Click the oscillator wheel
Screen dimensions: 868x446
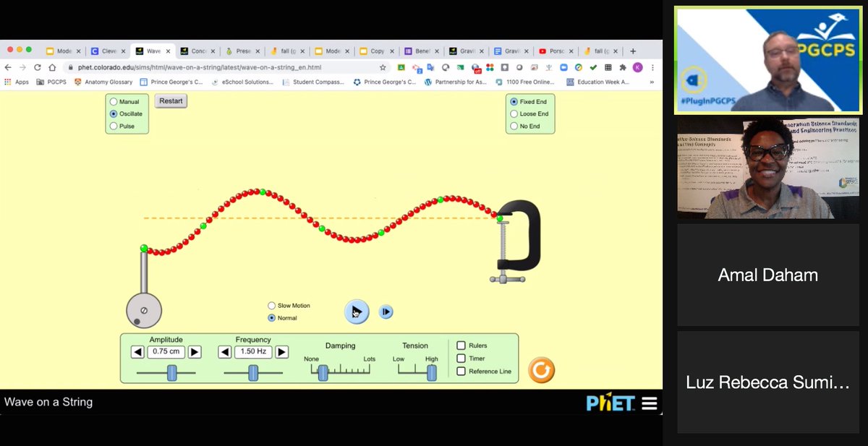144,311
